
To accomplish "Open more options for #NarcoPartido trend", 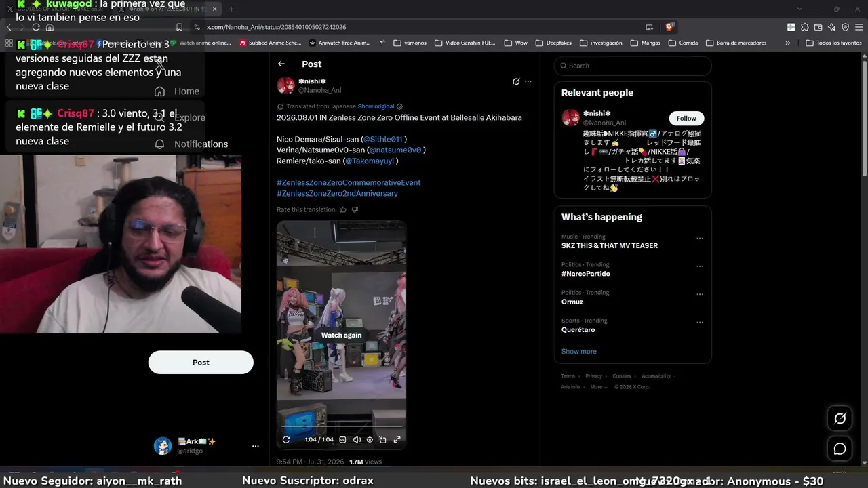I will tap(700, 266).
